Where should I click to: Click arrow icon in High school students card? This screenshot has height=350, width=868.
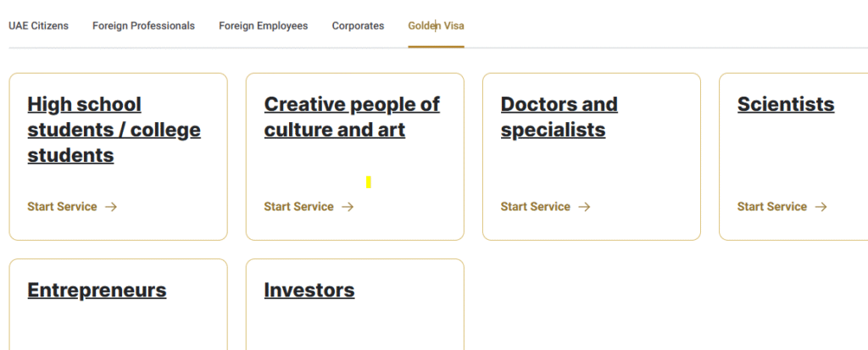click(111, 207)
